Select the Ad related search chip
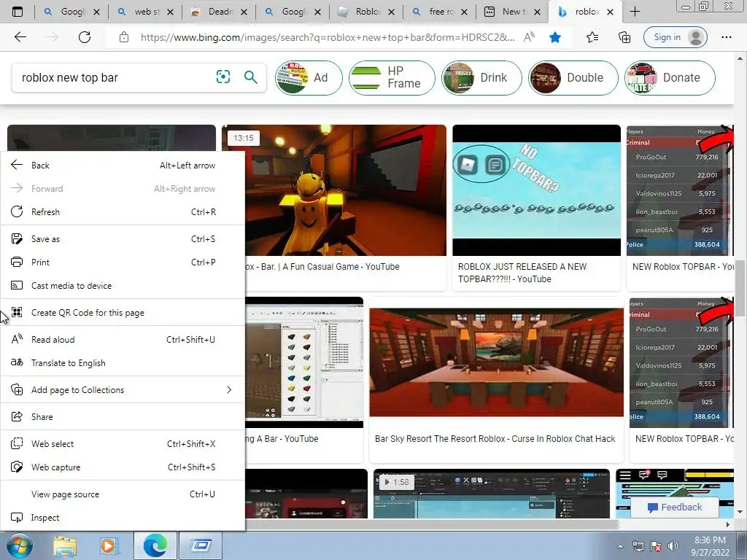Image resolution: width=747 pixels, height=560 pixels. 309,77
